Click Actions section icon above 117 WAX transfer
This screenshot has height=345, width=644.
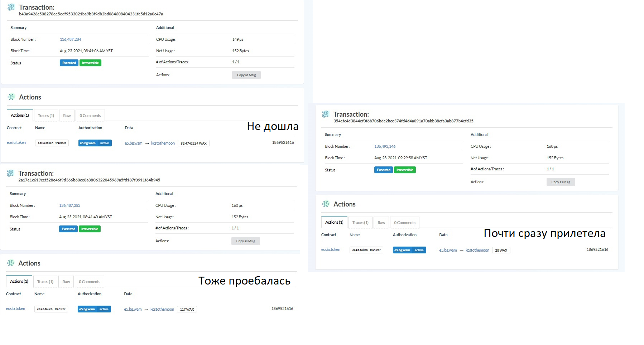[x=10, y=263]
